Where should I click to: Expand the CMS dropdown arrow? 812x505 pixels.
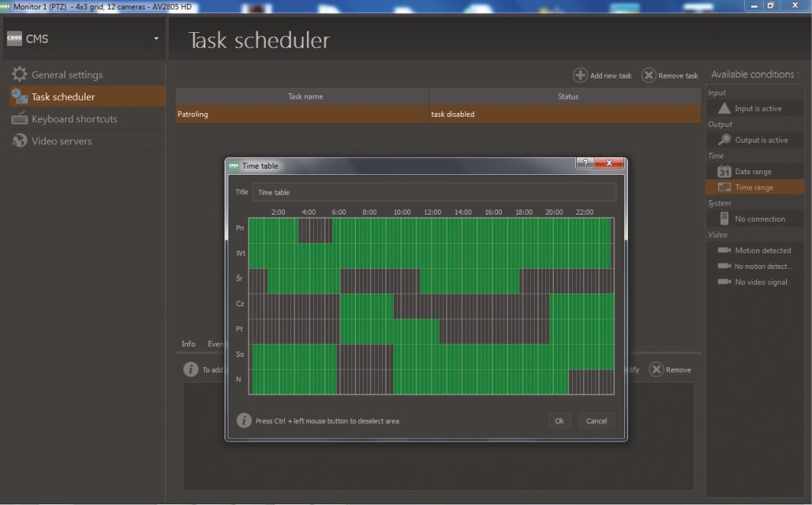coord(156,39)
